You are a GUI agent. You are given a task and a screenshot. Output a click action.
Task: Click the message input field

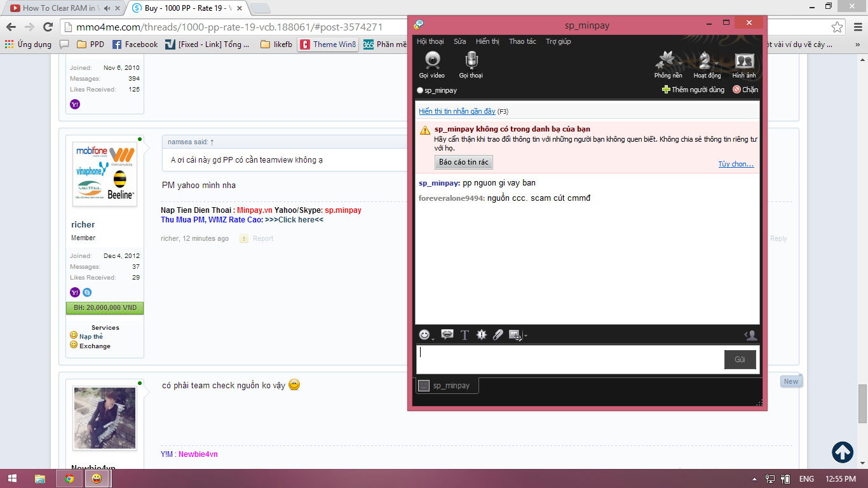tap(569, 360)
